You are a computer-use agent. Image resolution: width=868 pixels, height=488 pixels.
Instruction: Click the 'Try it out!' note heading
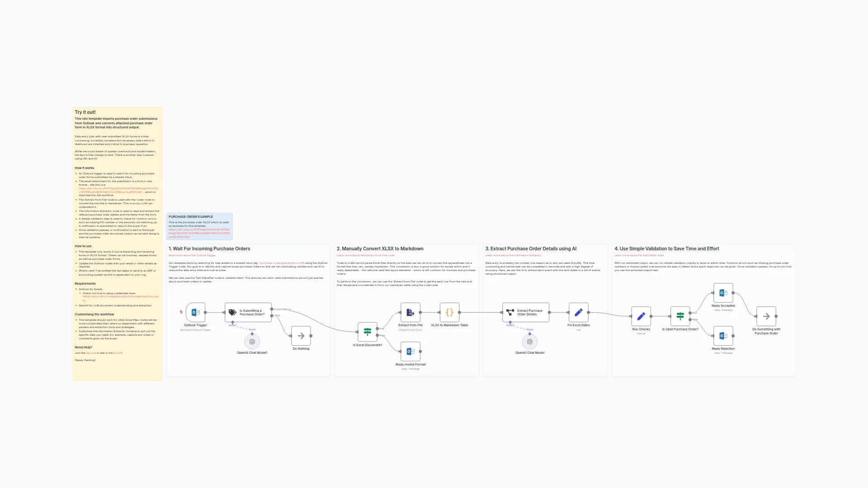pos(85,112)
